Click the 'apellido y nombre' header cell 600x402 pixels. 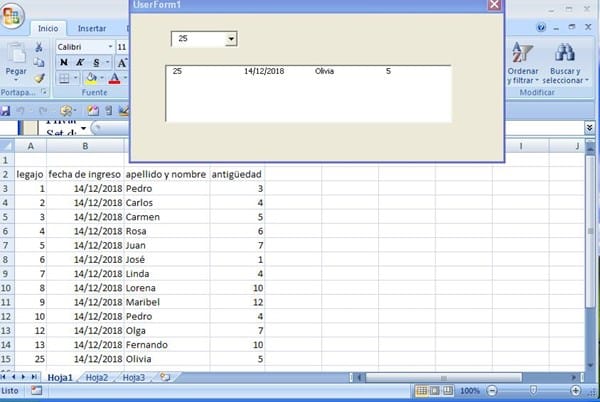click(166, 174)
